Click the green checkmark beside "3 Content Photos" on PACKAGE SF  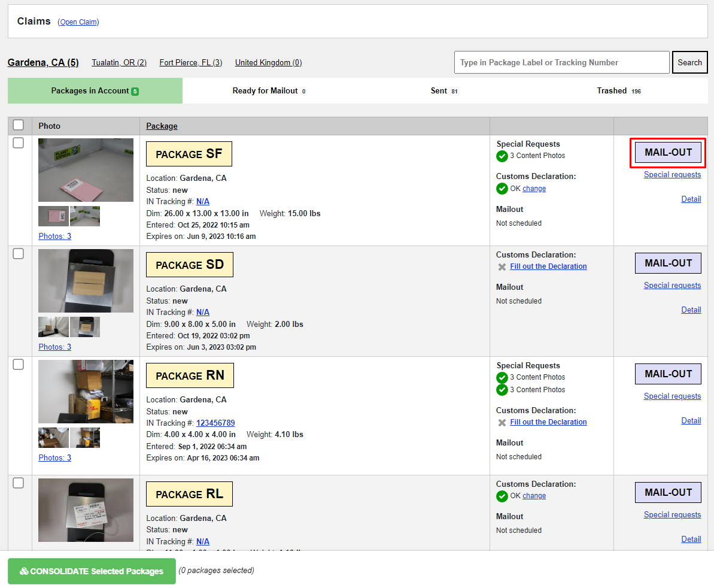tap(502, 156)
